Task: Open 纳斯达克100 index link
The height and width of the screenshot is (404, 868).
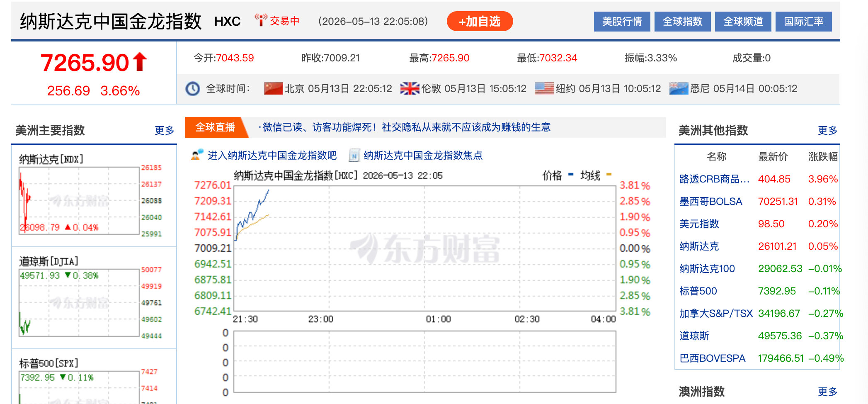Action: [x=707, y=269]
